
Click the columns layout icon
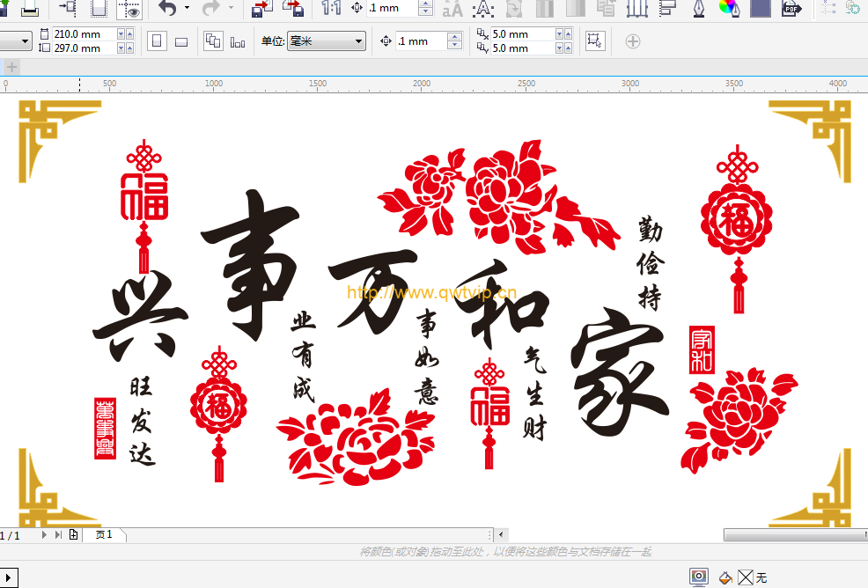click(545, 8)
